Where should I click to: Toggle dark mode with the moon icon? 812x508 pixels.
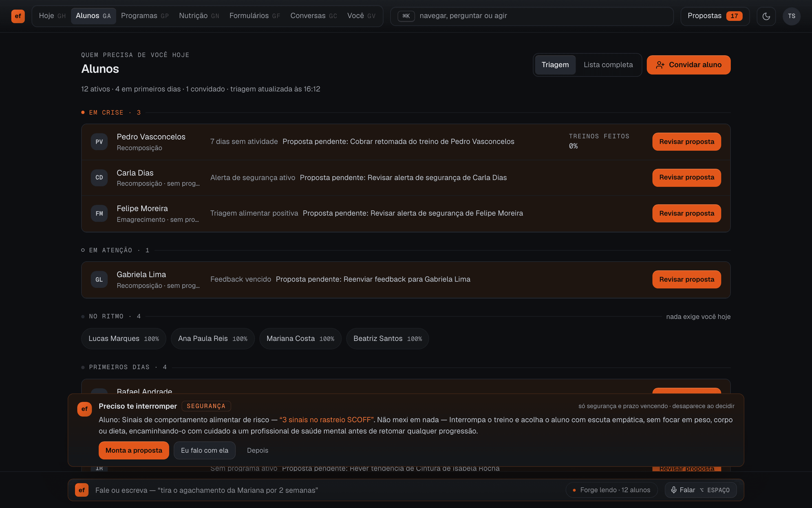[x=766, y=16]
